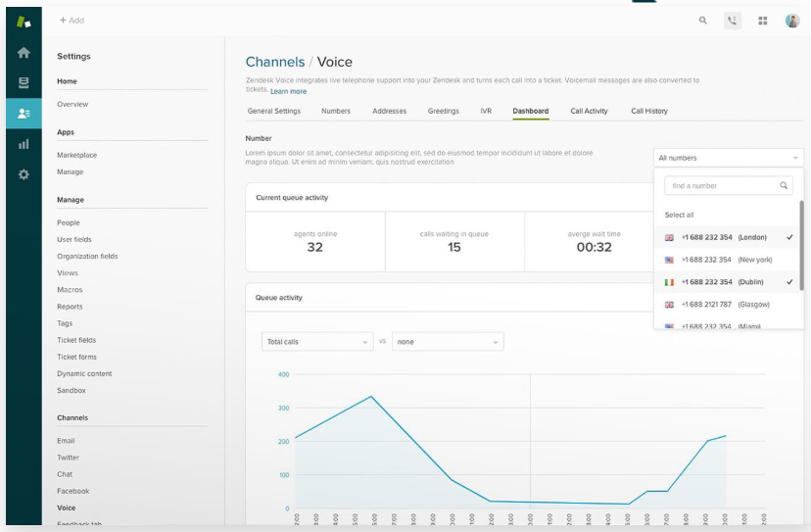Open Ticket fields settings
This screenshot has width=811, height=532.
[x=76, y=340]
